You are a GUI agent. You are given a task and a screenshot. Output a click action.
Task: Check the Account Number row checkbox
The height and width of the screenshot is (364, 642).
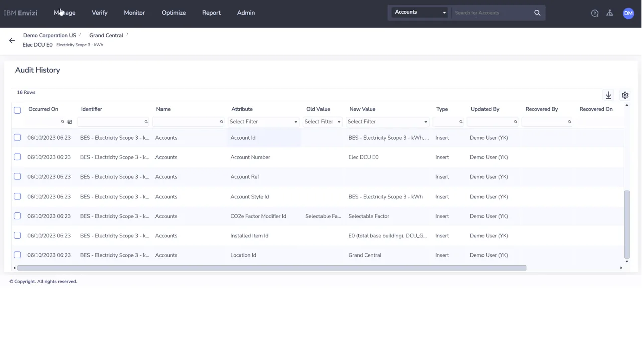pos(17,157)
